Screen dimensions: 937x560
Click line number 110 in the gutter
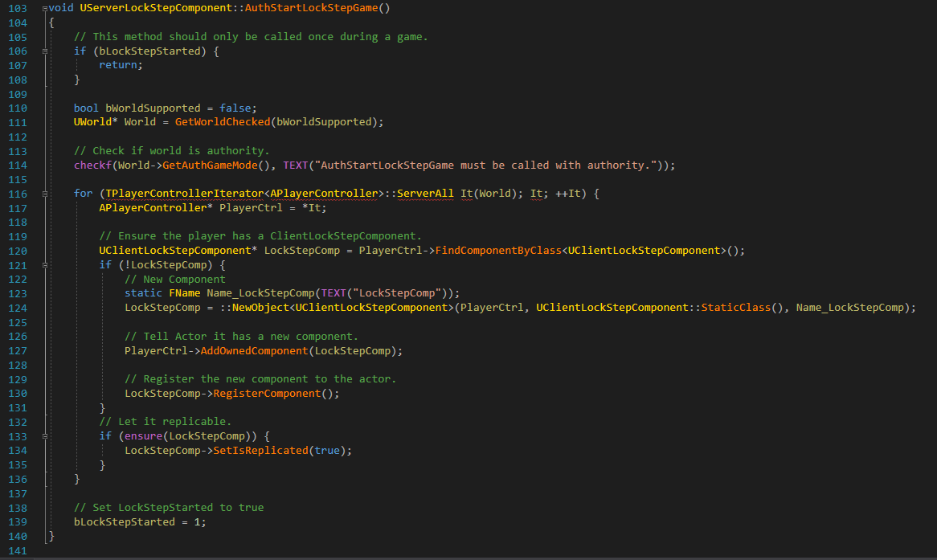pos(17,108)
